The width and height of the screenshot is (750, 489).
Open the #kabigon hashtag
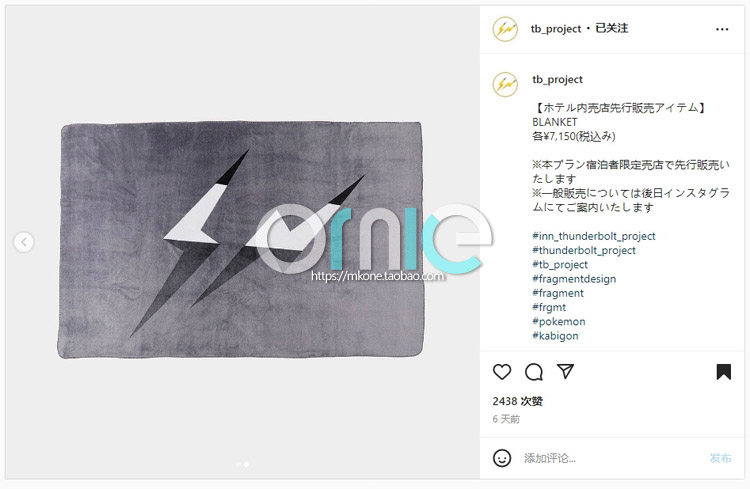(x=555, y=336)
